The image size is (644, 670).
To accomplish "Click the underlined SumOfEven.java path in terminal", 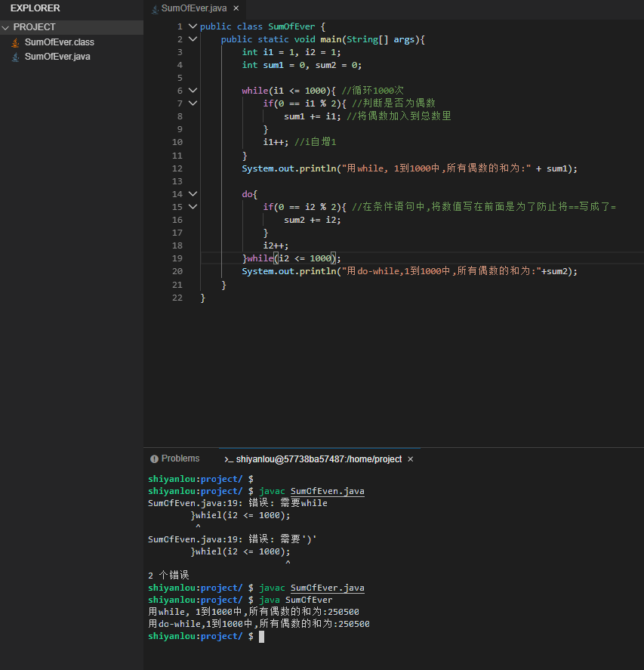I will (328, 492).
